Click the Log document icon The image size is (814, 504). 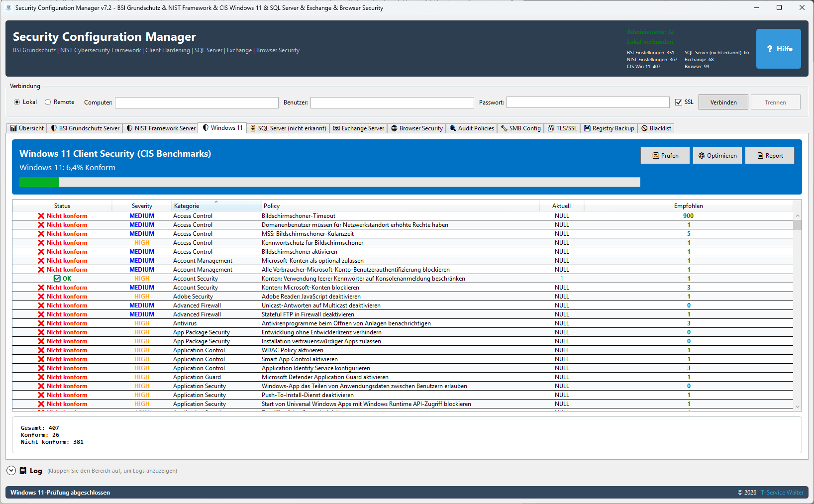tap(23, 471)
